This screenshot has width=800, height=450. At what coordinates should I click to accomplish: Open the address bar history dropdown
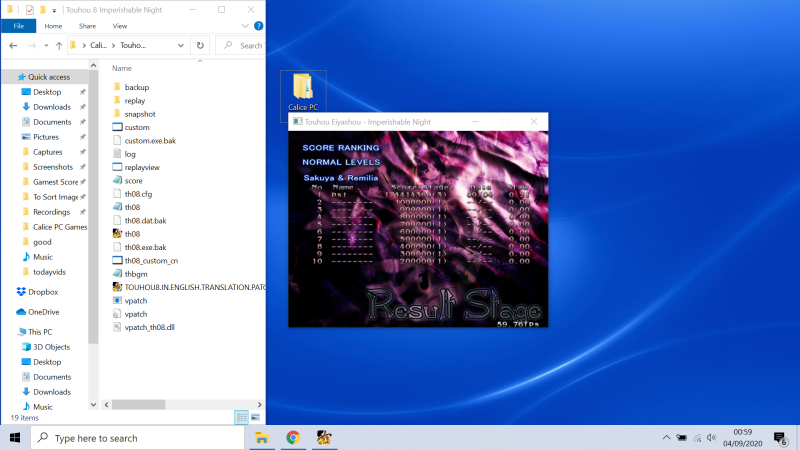[181, 45]
